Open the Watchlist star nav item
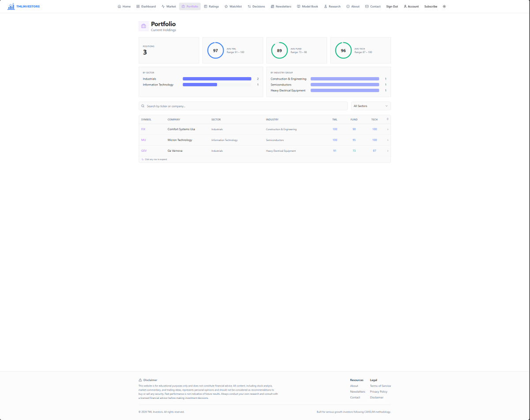This screenshot has width=530, height=420. click(x=233, y=7)
